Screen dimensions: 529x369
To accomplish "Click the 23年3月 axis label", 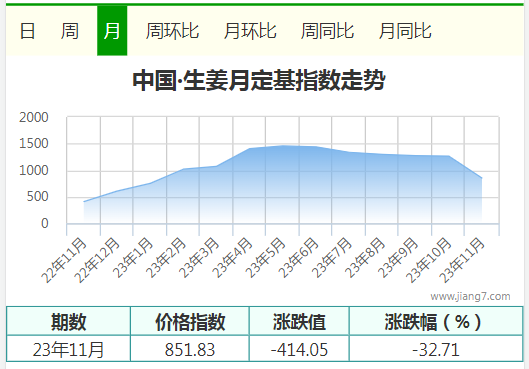I will point(199,257).
